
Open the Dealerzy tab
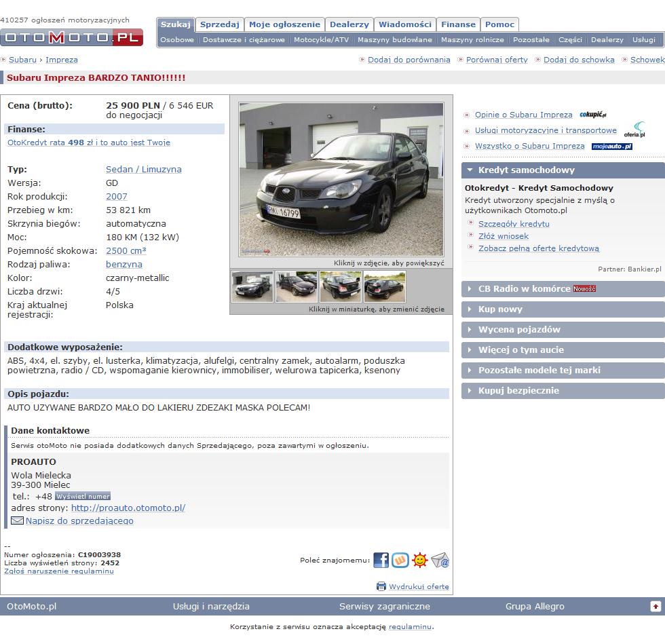pos(349,24)
